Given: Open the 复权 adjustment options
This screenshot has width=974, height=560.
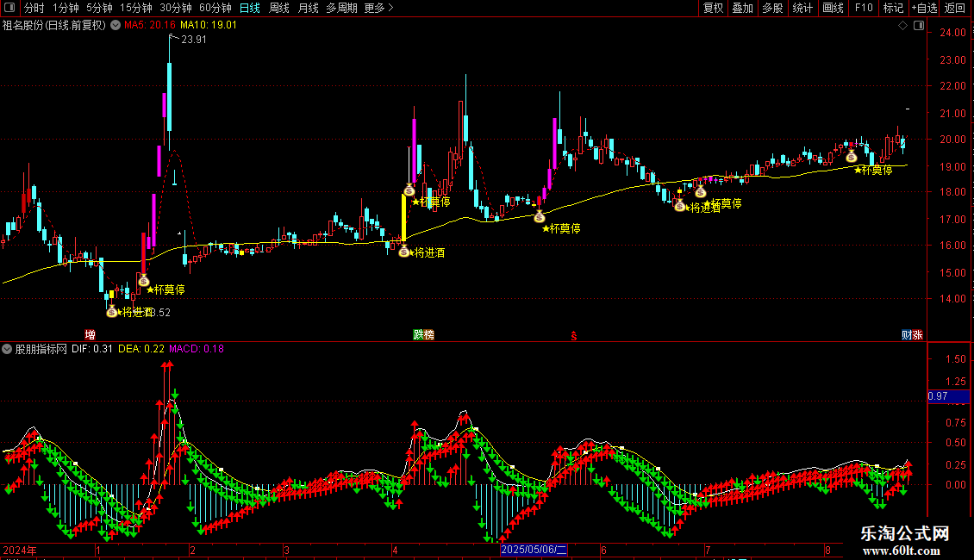Looking at the screenshot, I should click(x=713, y=8).
